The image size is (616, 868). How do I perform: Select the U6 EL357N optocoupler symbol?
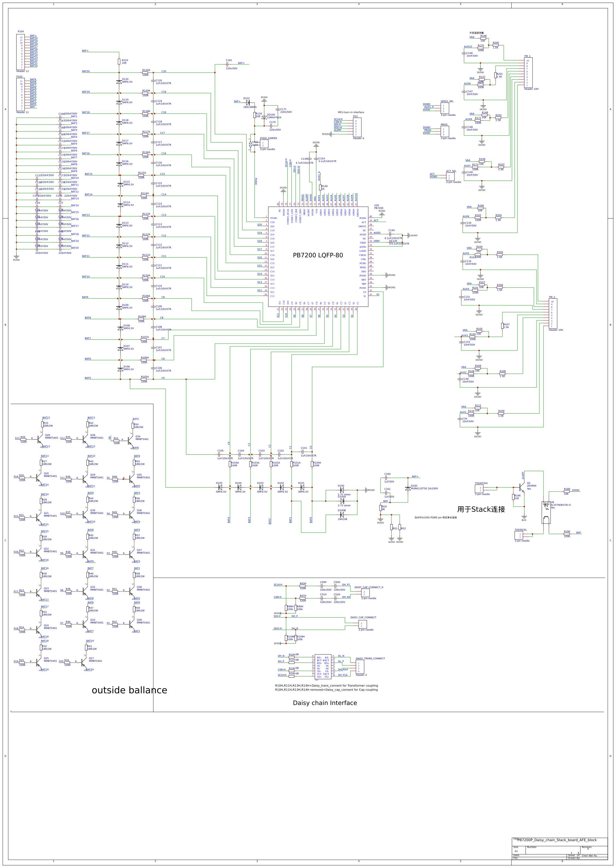(546, 512)
